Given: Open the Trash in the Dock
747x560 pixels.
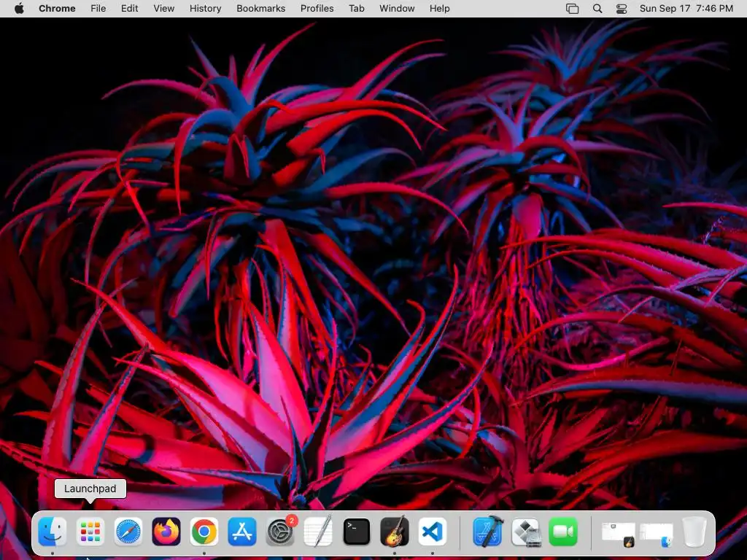Looking at the screenshot, I should click(694, 532).
